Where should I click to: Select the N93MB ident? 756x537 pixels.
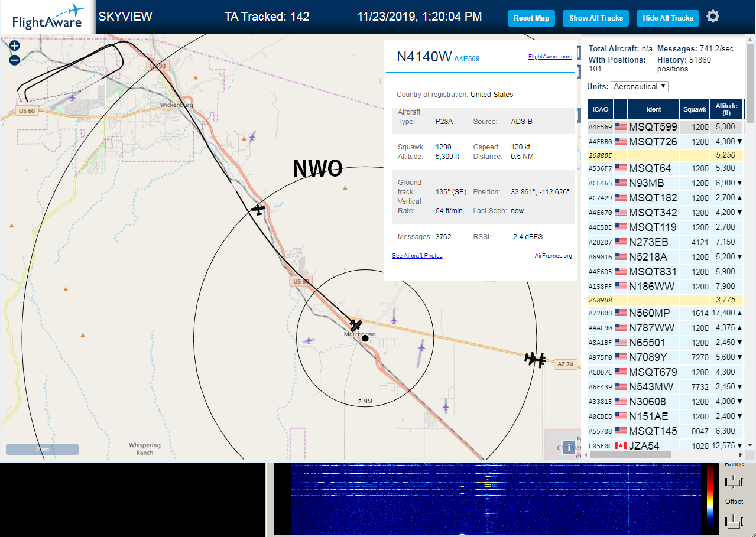(646, 183)
